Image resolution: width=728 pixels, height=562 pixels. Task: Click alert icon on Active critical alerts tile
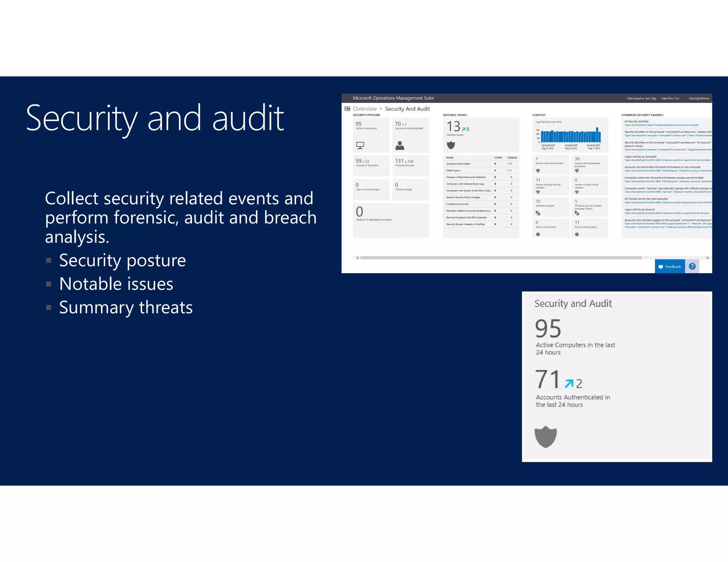coord(538,234)
